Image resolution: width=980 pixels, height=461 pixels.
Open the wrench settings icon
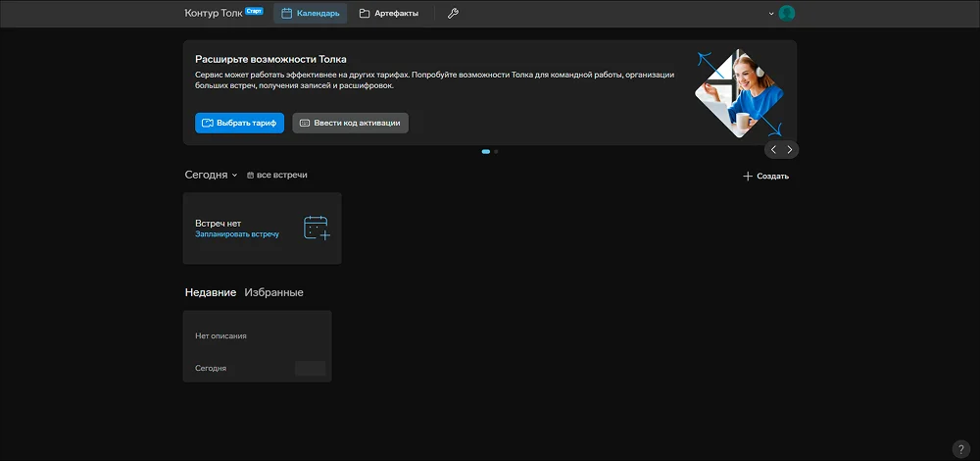[453, 13]
